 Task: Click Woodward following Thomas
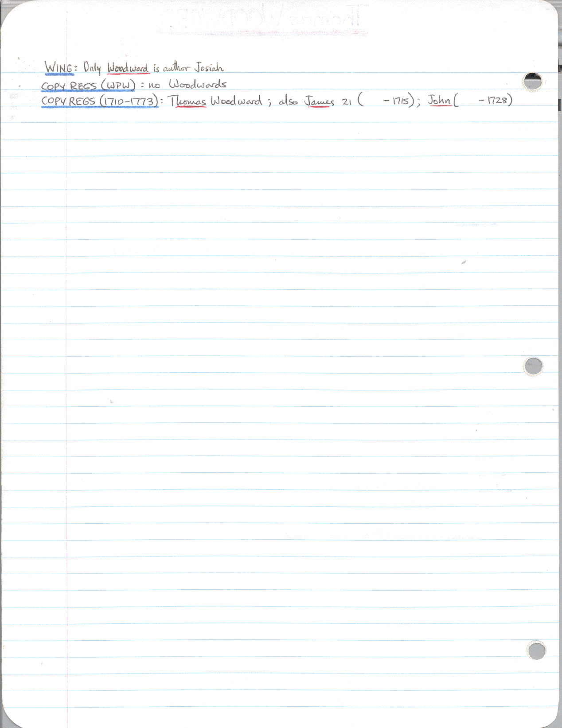coord(236,101)
